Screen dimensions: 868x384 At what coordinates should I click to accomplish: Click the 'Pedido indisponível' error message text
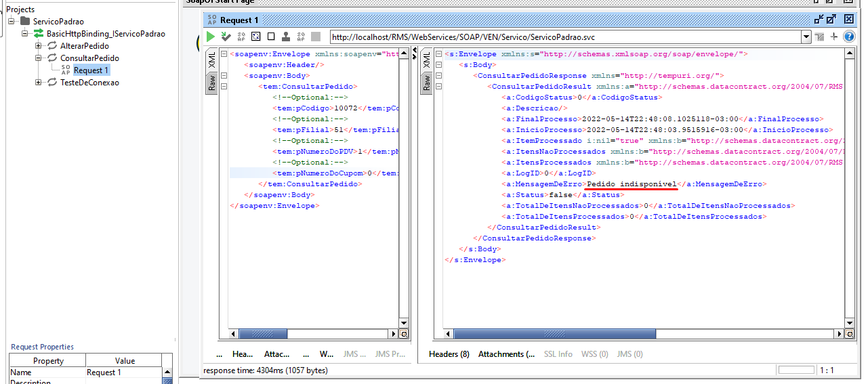coord(632,184)
